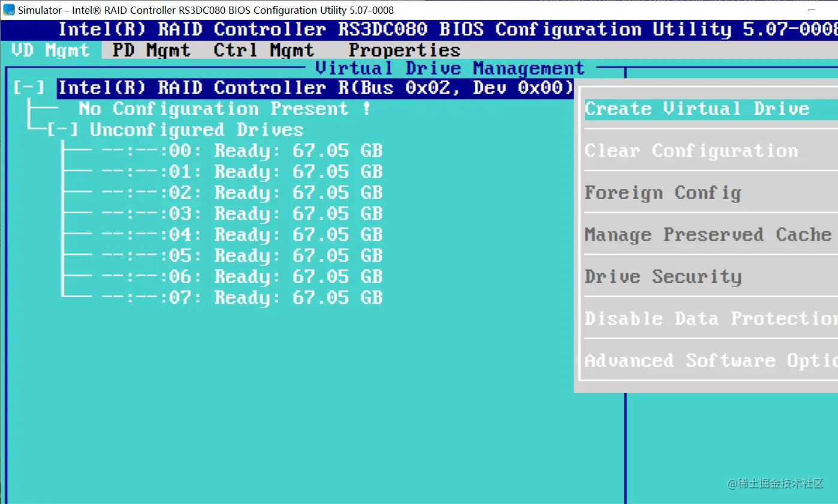The width and height of the screenshot is (838, 504).
Task: Select drive 06 Ready 67.05 GB
Action: click(242, 277)
